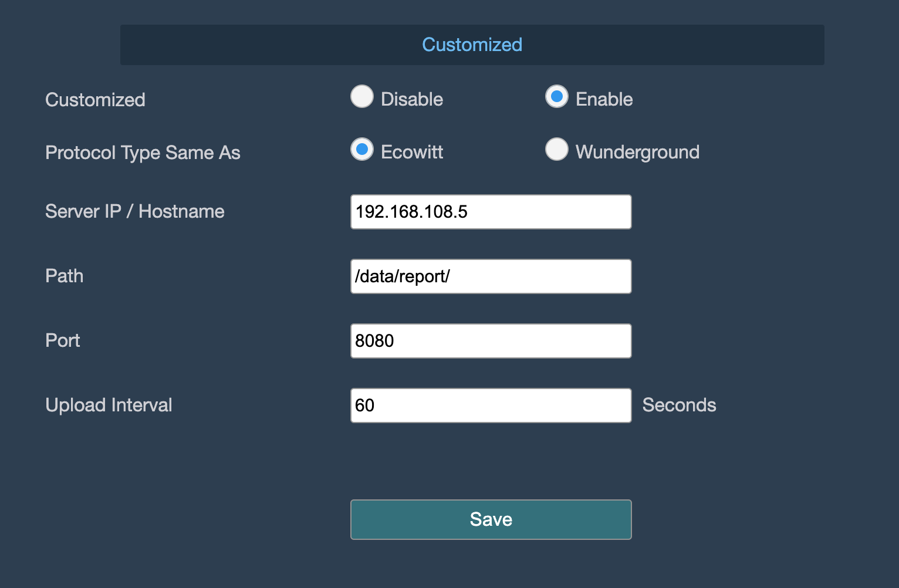Click the 'Server IP / Hostname' label
This screenshot has width=899, height=588.
coord(135,211)
